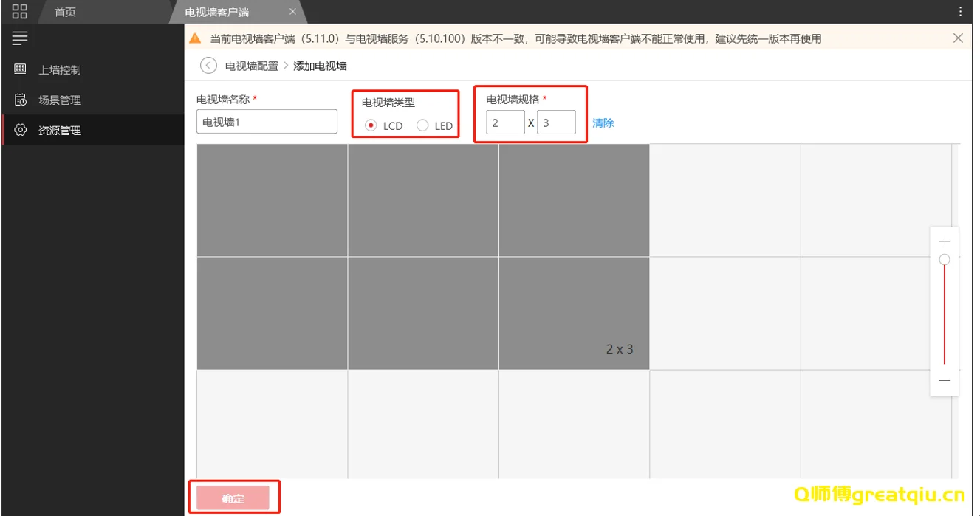Click the circled back arrow icon

pos(208,66)
